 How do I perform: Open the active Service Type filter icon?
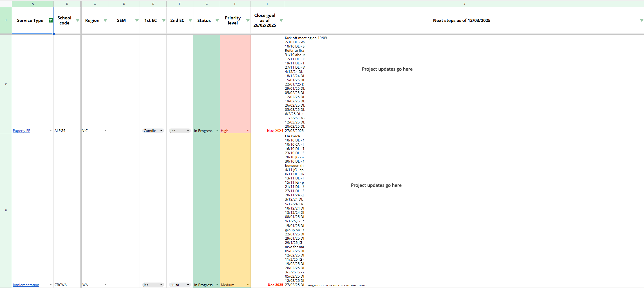click(x=51, y=21)
